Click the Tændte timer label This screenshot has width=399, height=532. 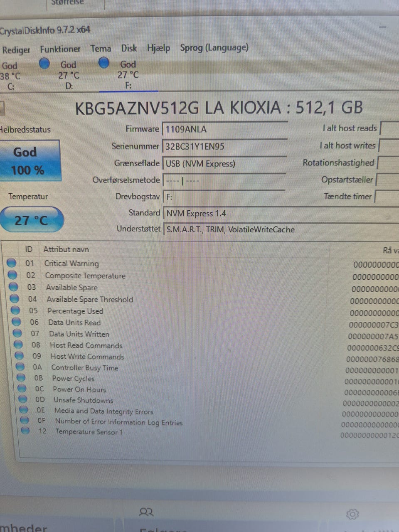347,196
